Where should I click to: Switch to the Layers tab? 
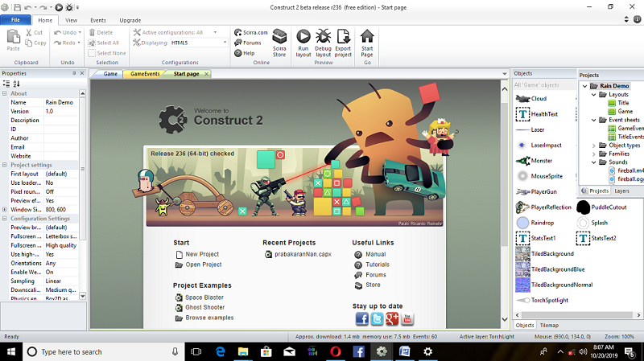(x=621, y=191)
